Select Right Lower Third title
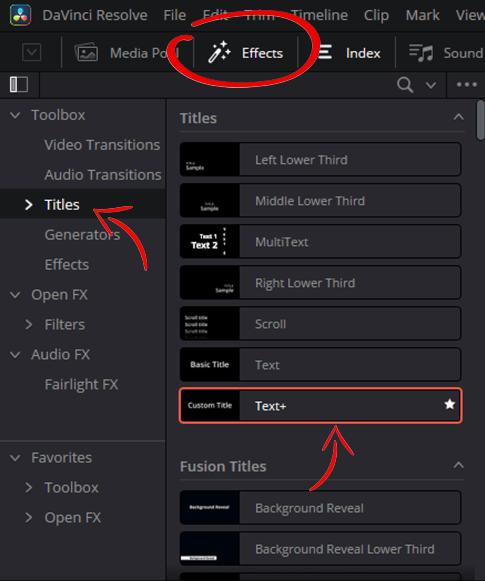 point(320,283)
